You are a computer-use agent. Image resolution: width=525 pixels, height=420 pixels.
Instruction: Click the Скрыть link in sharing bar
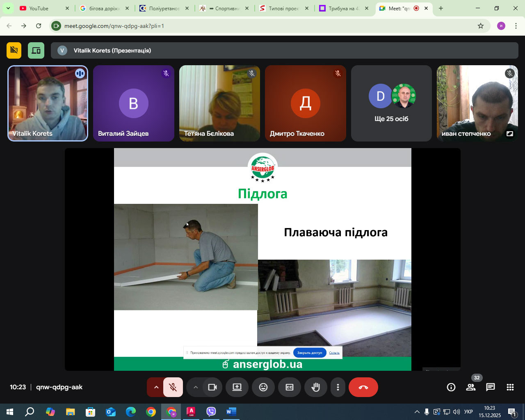(334, 353)
